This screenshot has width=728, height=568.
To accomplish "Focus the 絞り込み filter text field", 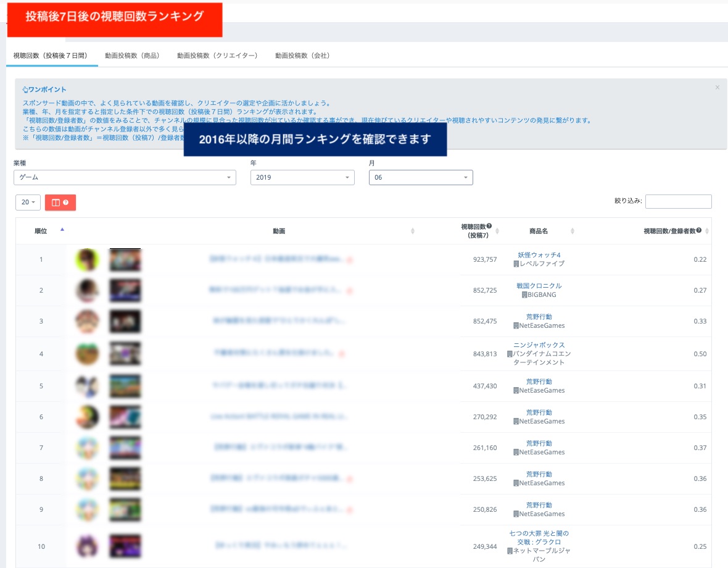I will [678, 201].
